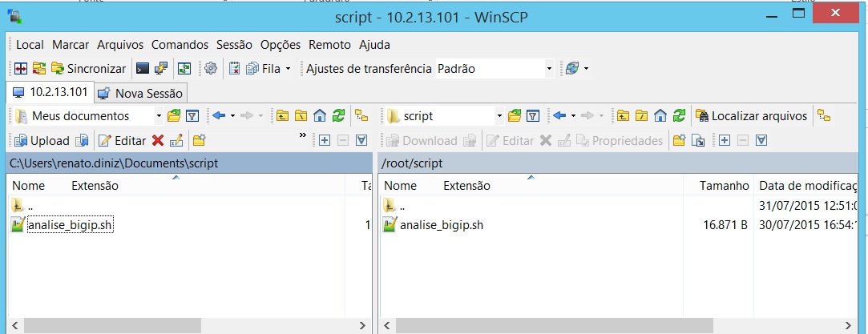Refresh the remote directory listing

[x=679, y=116]
